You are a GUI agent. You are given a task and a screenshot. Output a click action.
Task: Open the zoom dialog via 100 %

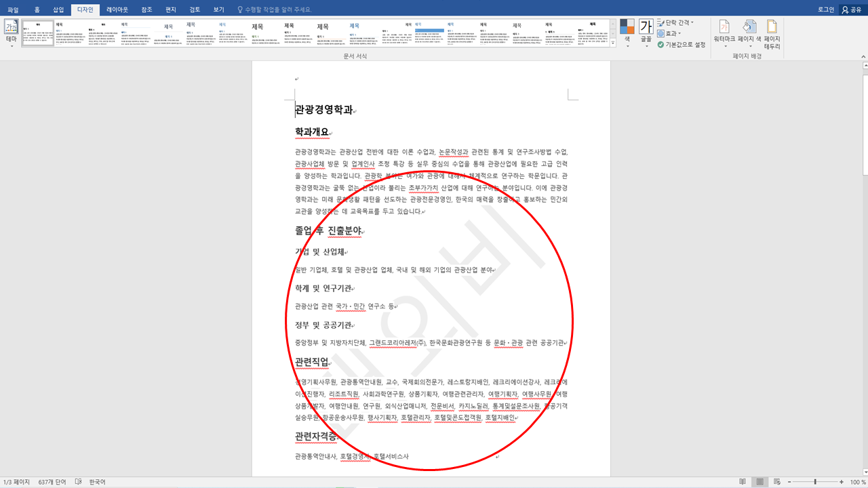(x=857, y=482)
